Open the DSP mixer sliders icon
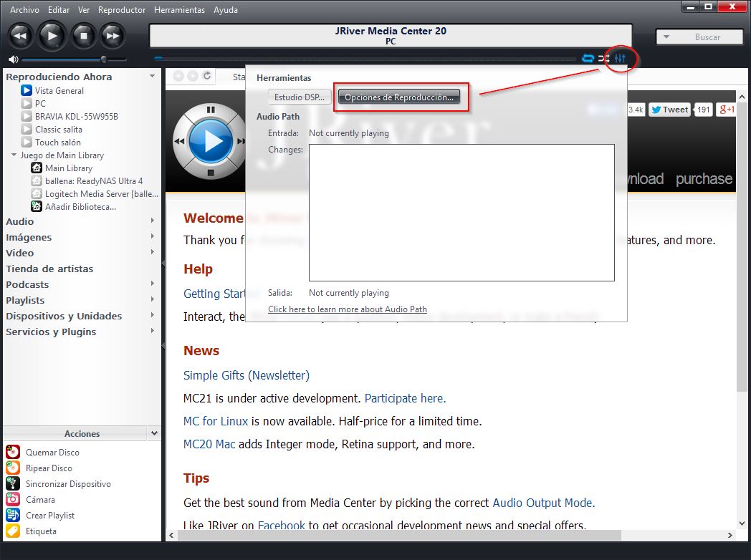Viewport: 751px width, 560px height. click(x=621, y=58)
